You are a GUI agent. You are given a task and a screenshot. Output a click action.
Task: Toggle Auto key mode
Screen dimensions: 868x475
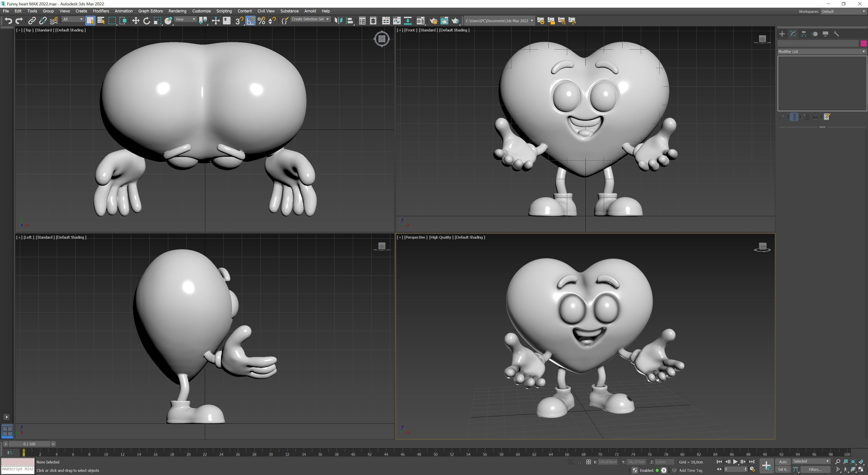click(x=783, y=462)
